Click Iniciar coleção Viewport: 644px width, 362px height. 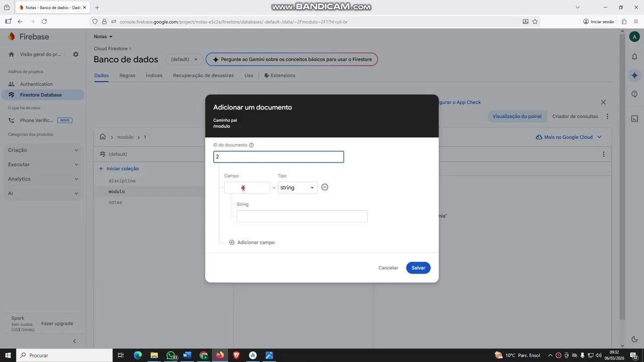pos(119,169)
